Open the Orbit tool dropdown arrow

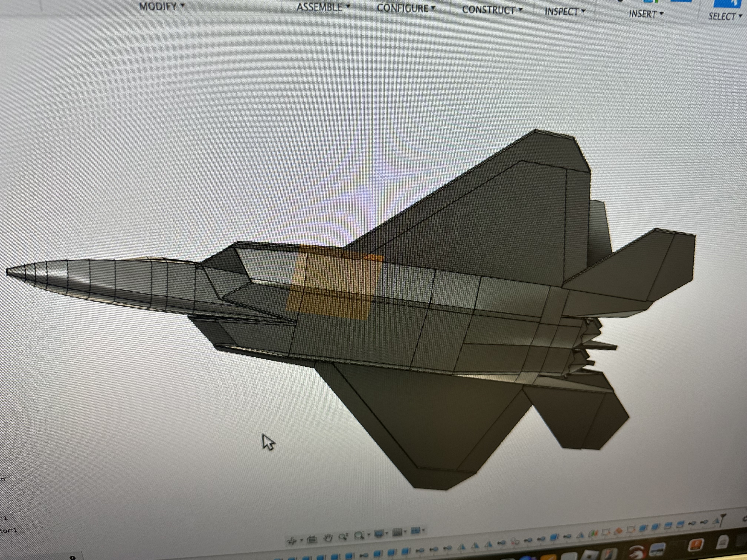(x=302, y=540)
